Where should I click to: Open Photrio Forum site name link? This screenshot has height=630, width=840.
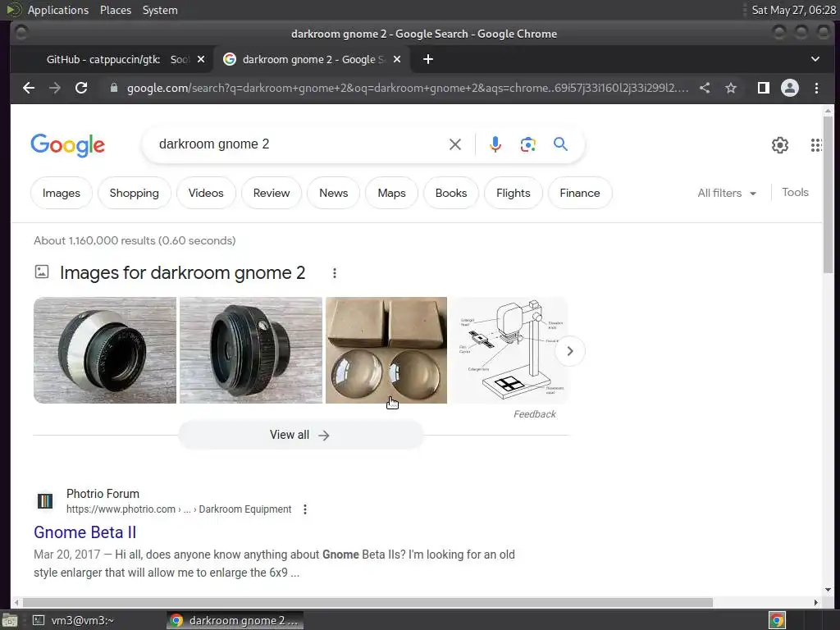coord(103,494)
